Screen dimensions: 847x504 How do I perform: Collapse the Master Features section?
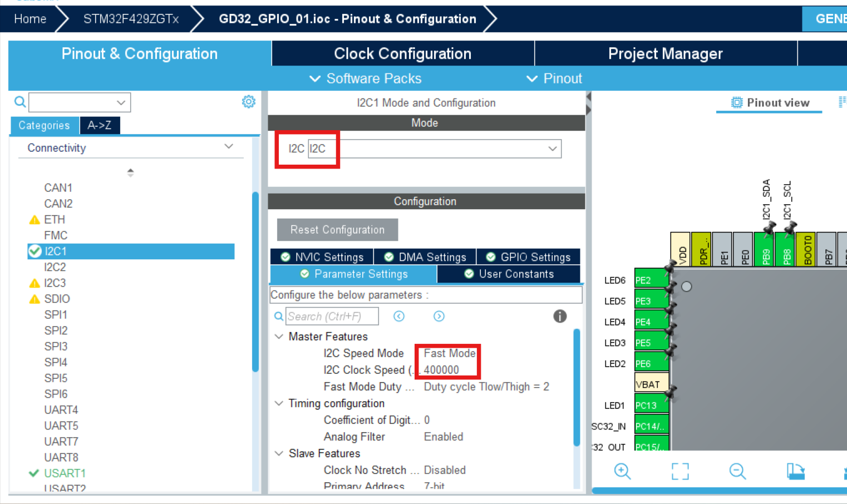tap(279, 337)
